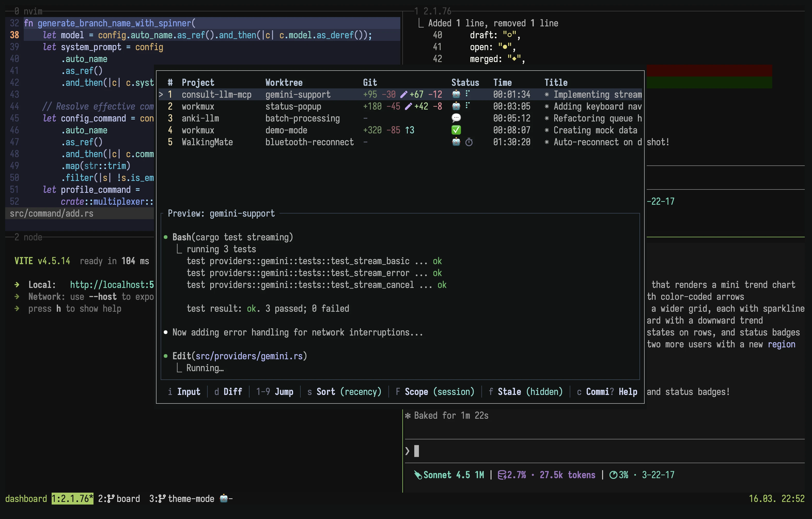Switch to tmux window 2 board
Viewport: 812px width, 519px height.
[119, 498]
